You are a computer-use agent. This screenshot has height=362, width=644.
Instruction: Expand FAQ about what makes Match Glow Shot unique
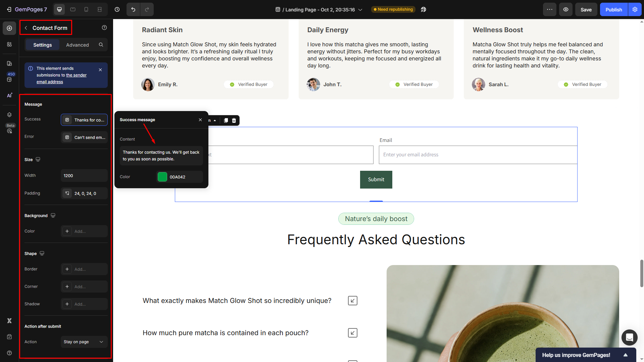[353, 301]
